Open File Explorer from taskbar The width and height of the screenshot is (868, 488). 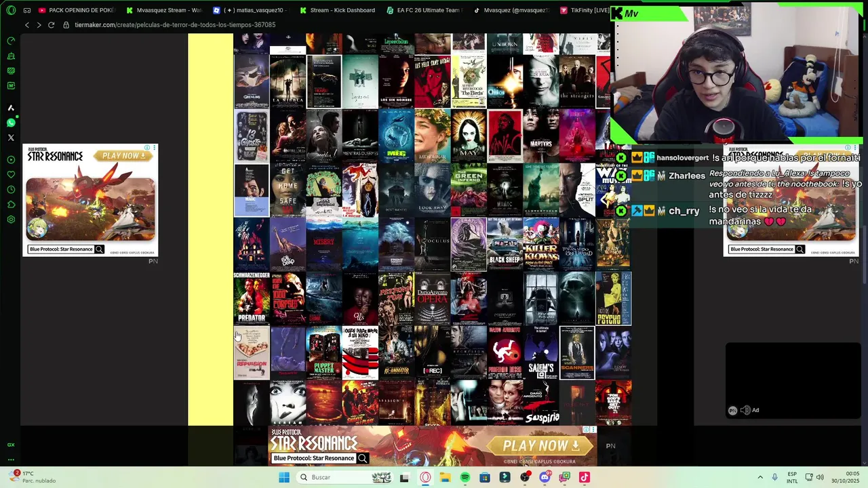445,477
